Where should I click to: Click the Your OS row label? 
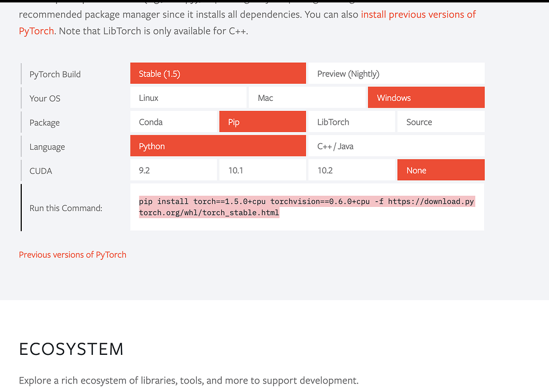[x=45, y=98]
